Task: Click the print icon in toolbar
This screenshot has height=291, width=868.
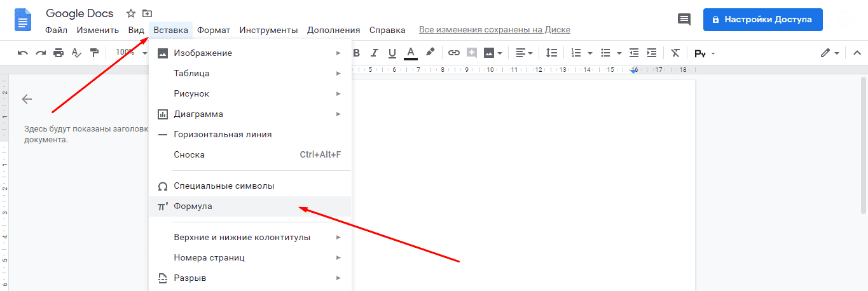Action: (59, 53)
